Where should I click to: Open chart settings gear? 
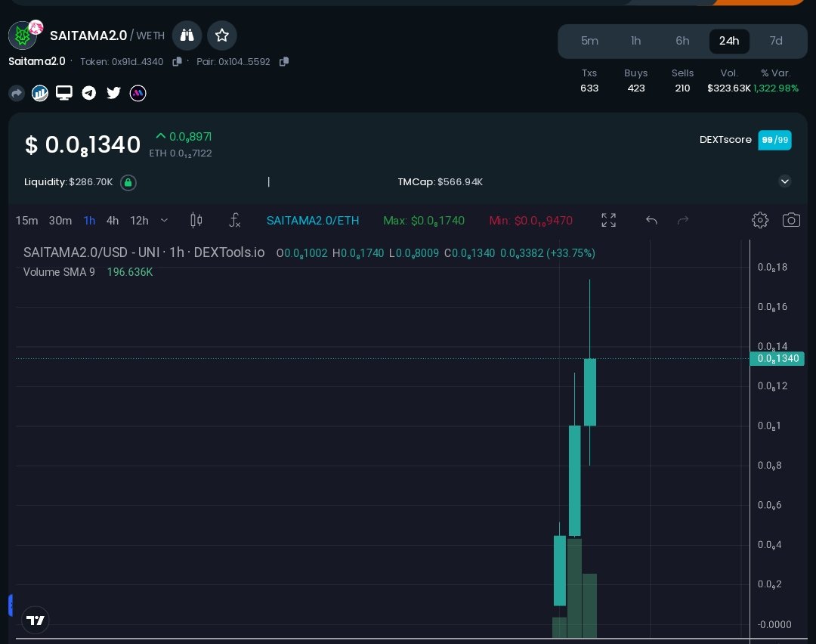(x=760, y=220)
